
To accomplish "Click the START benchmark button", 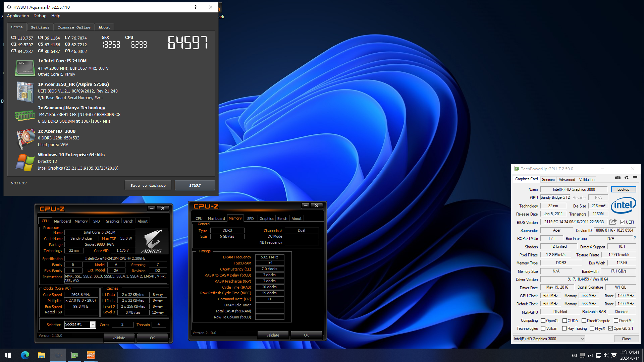I will (195, 185).
